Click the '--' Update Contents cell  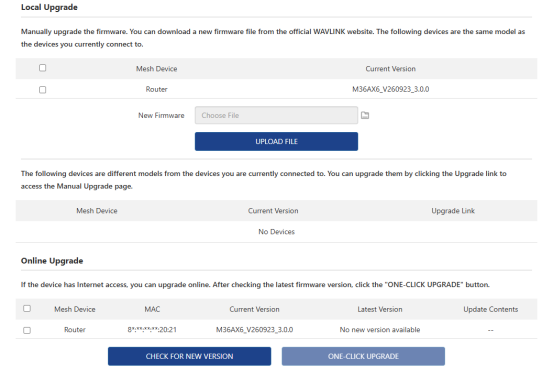(x=490, y=330)
